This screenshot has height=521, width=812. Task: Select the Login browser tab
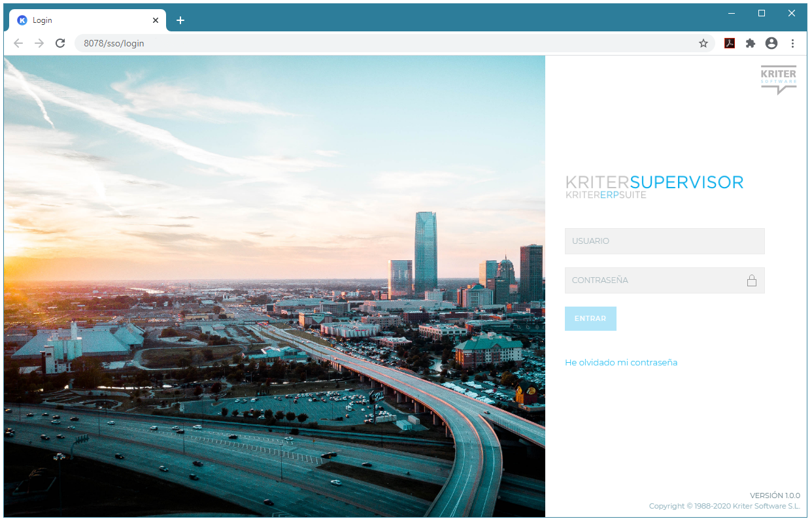pos(88,20)
